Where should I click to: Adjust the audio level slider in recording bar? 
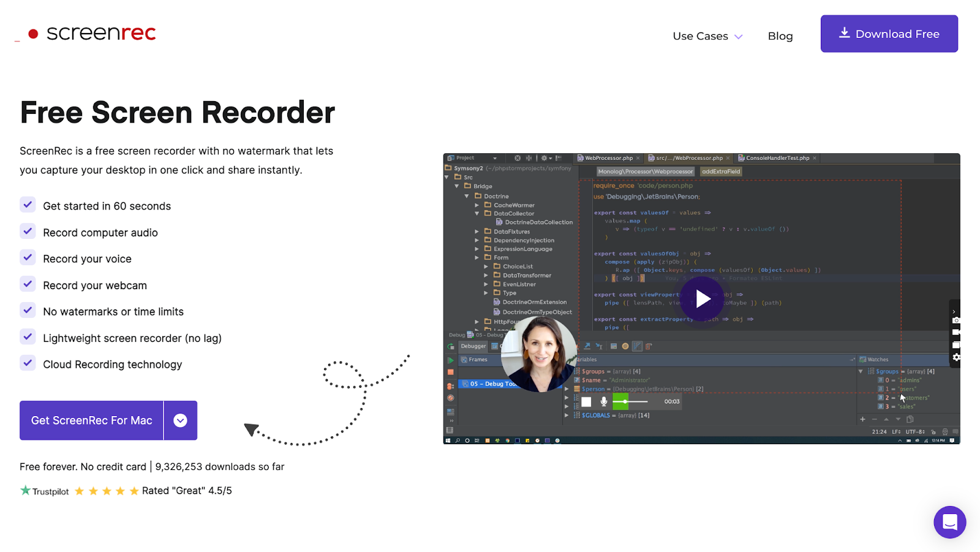tap(630, 402)
